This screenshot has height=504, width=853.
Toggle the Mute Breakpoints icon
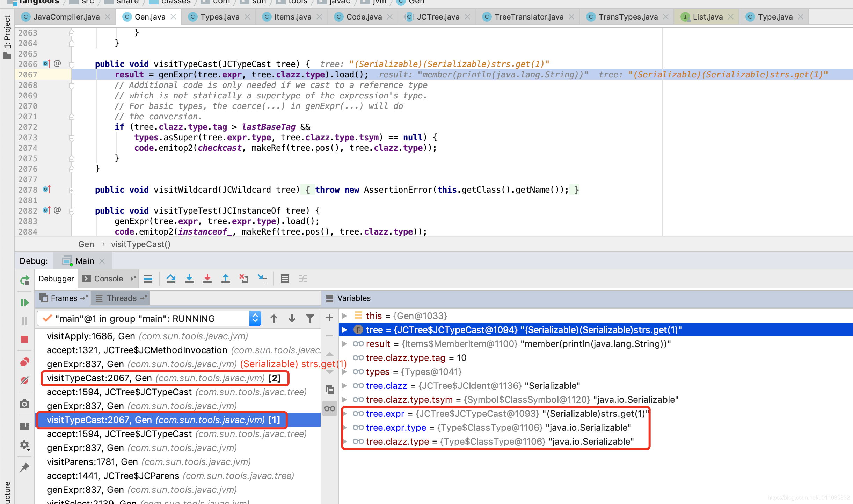tap(24, 380)
